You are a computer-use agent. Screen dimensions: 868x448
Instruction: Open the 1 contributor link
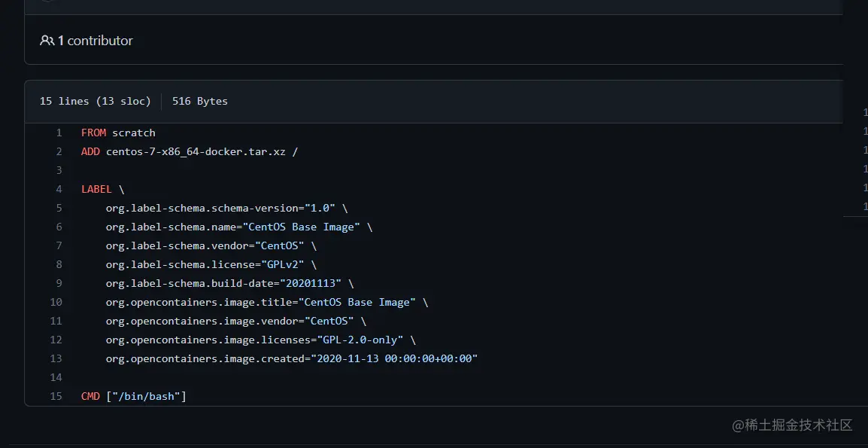coord(96,41)
